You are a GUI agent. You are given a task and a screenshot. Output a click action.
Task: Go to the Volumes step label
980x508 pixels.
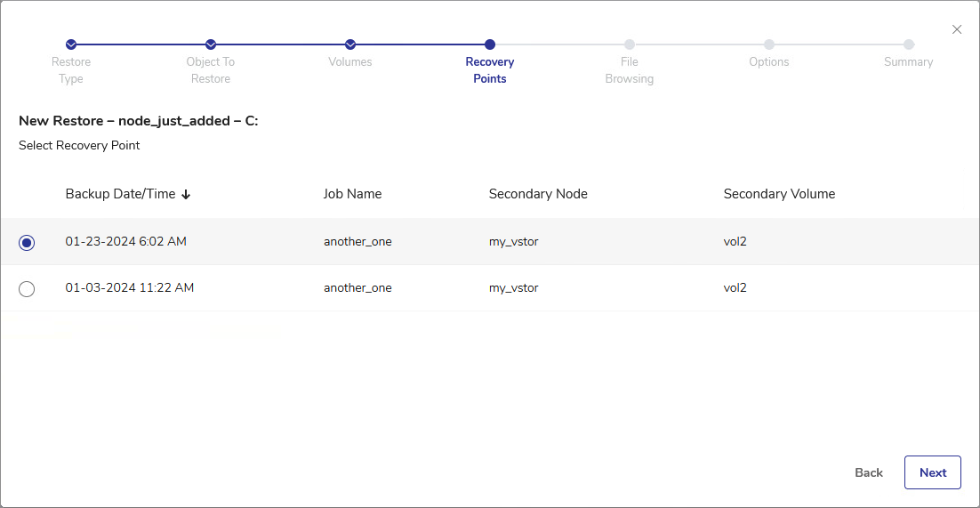coord(350,62)
